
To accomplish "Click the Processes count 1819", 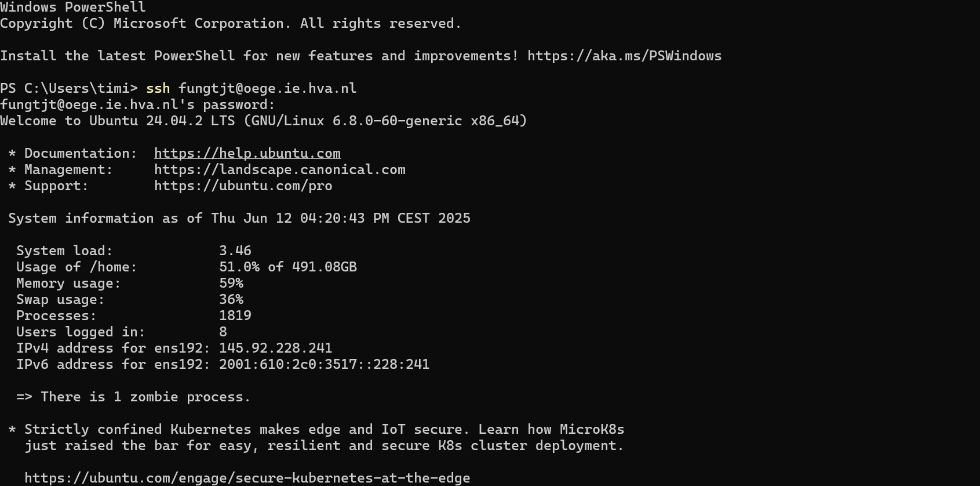I will click(235, 316).
